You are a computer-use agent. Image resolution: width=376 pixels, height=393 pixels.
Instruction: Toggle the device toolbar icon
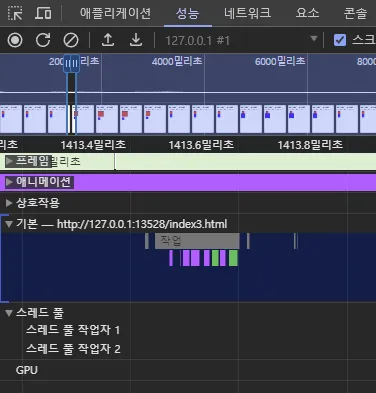tap(43, 13)
